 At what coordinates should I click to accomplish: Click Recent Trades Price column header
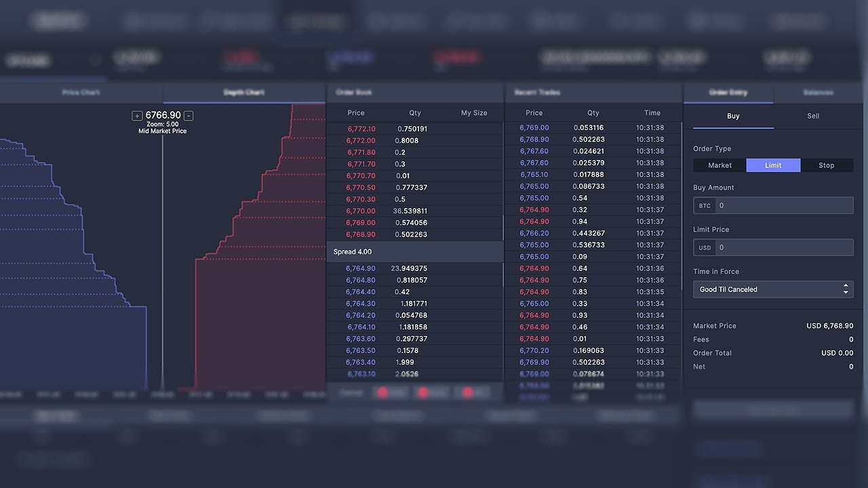click(x=534, y=113)
